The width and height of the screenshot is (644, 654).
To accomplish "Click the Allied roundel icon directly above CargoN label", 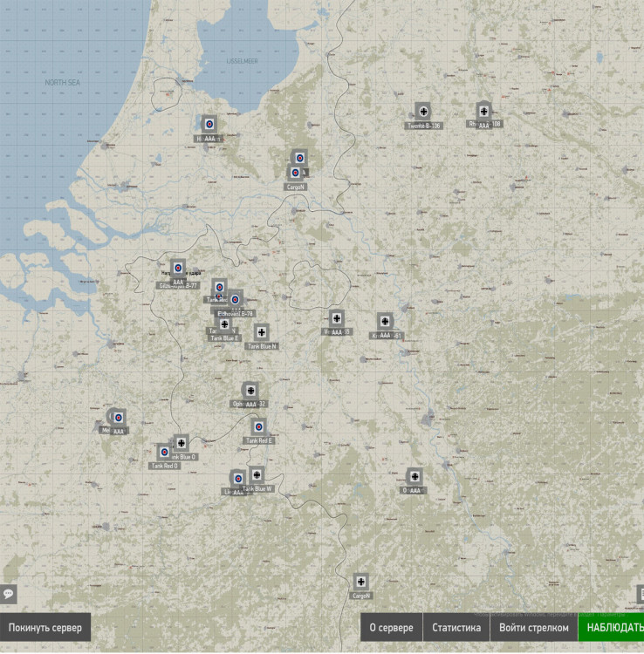I will [x=295, y=173].
